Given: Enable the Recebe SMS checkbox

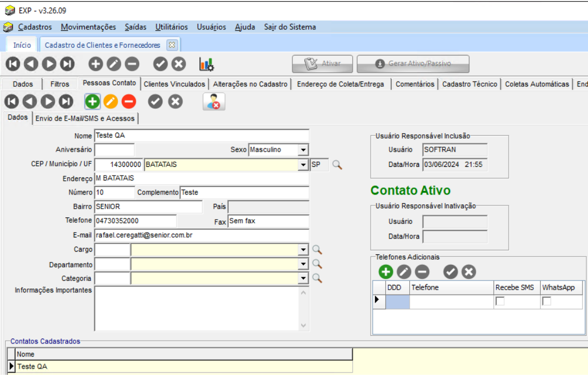Looking at the screenshot, I should pos(500,301).
